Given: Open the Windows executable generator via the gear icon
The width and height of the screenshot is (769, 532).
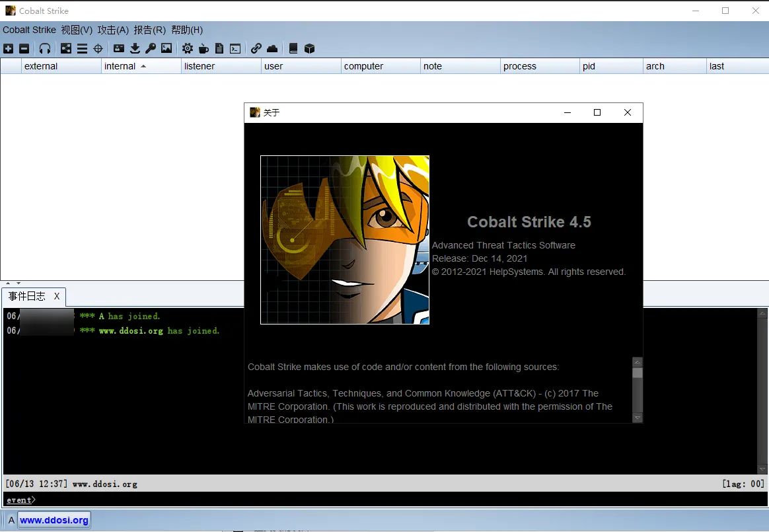Looking at the screenshot, I should (188, 49).
